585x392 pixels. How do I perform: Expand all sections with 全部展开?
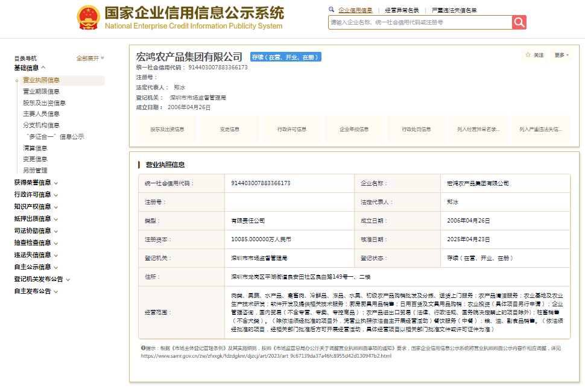[90, 58]
